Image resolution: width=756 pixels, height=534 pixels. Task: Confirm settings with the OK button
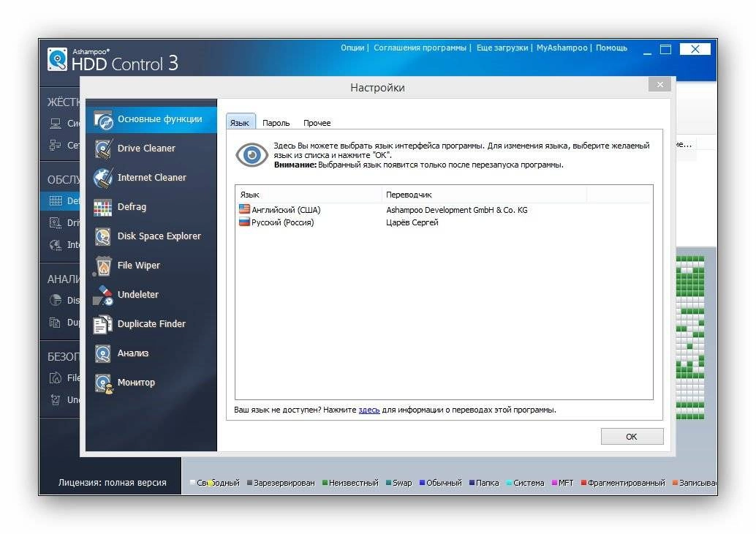[x=632, y=437]
